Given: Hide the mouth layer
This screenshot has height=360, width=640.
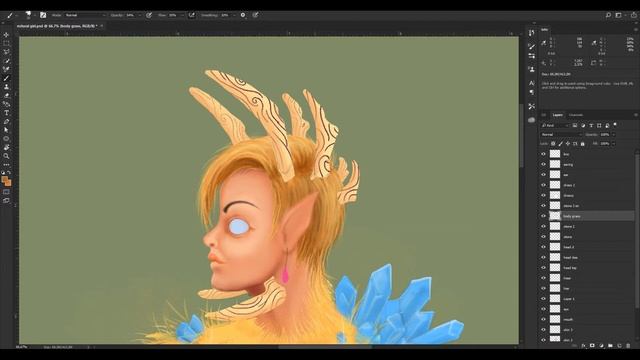Looking at the screenshot, I should pyautogui.click(x=543, y=319).
